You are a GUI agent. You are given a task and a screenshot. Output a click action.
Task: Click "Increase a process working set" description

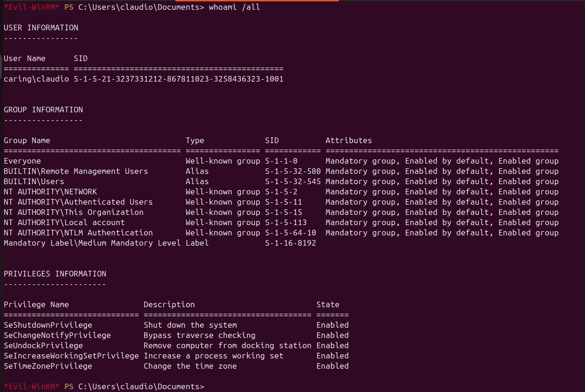pos(214,356)
